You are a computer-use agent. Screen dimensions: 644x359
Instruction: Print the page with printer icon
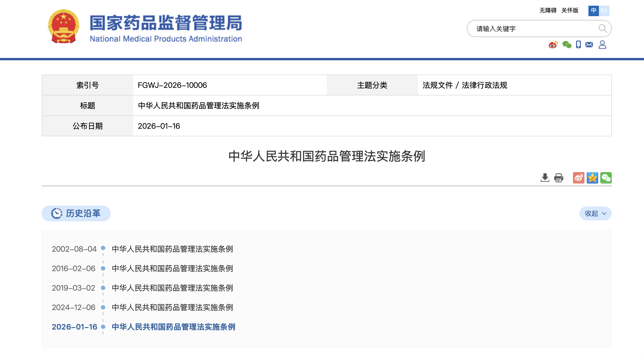[559, 178]
